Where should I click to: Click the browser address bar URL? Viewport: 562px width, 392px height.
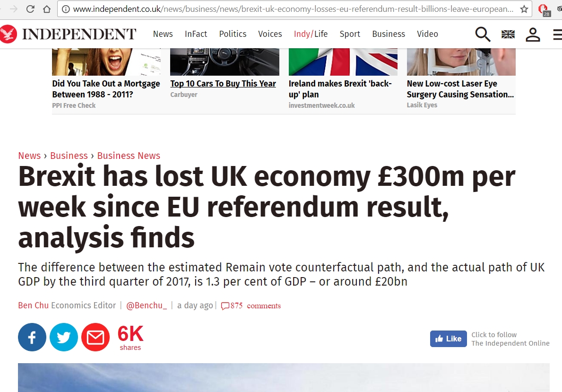pyautogui.click(x=293, y=9)
